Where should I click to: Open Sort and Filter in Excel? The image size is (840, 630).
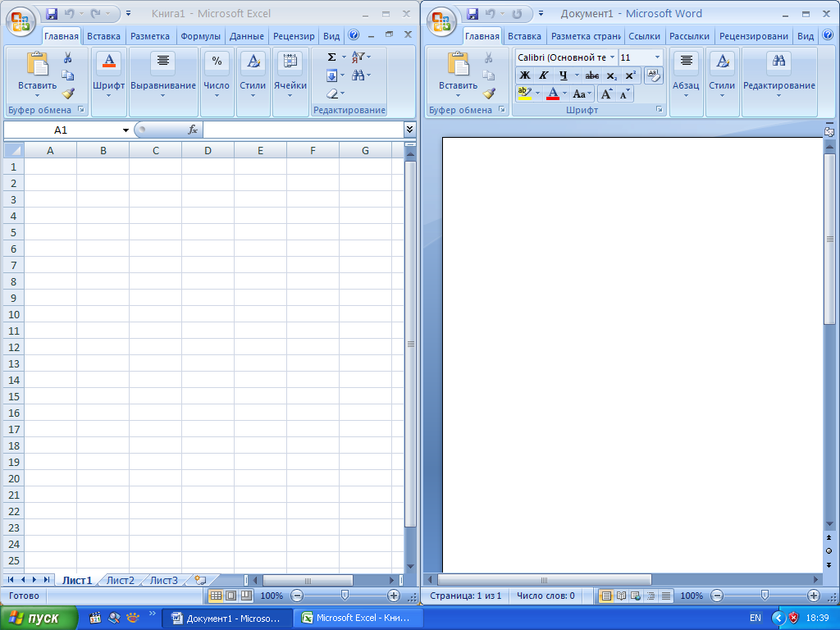[x=361, y=57]
